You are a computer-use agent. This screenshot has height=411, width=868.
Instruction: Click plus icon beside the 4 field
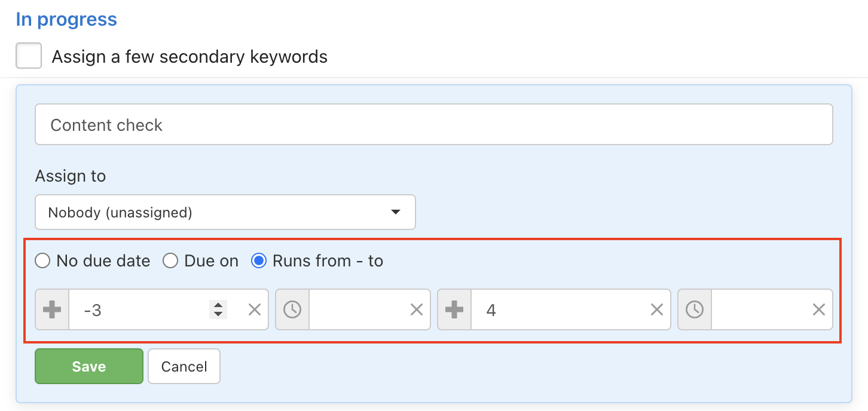(x=454, y=309)
